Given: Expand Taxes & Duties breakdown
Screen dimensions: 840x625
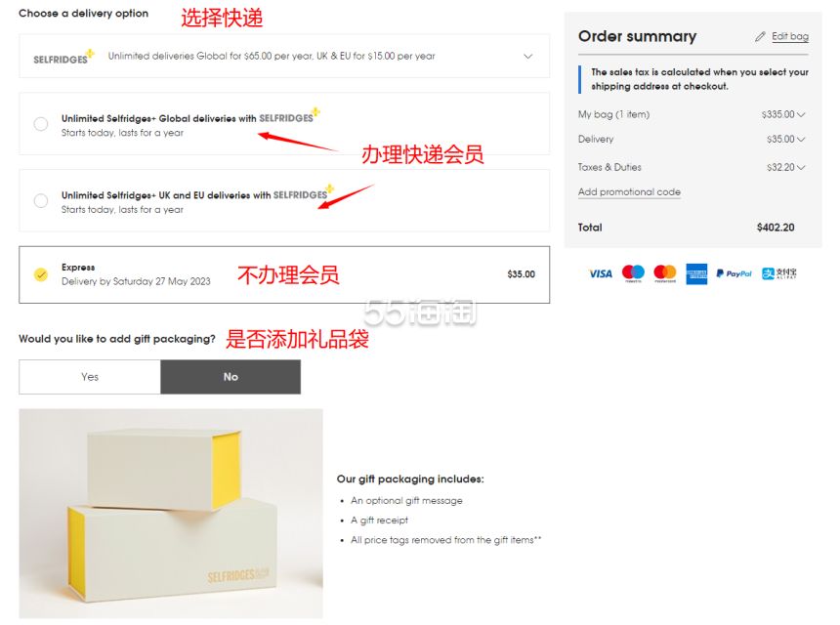Looking at the screenshot, I should (801, 168).
